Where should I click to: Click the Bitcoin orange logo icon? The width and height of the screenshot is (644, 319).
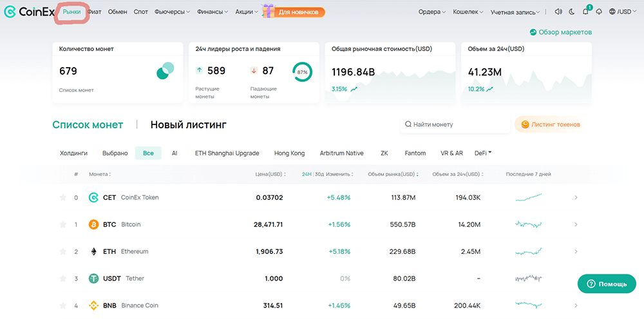click(93, 224)
